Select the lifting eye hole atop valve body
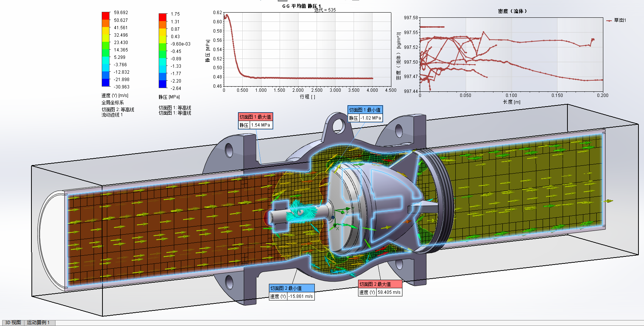Image resolution: width=644 pixels, height=326 pixels. click(338, 126)
